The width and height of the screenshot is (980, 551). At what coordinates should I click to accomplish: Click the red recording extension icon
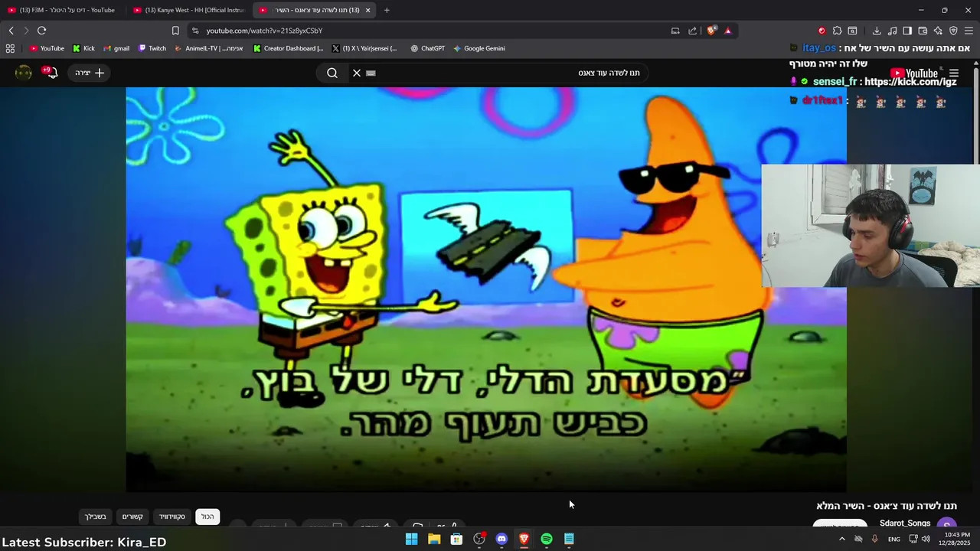[822, 31]
